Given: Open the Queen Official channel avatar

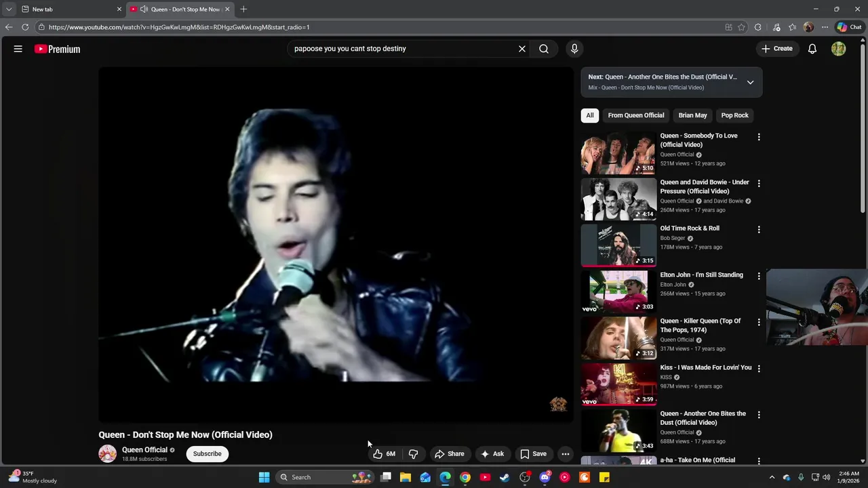Looking at the screenshot, I should [107, 454].
